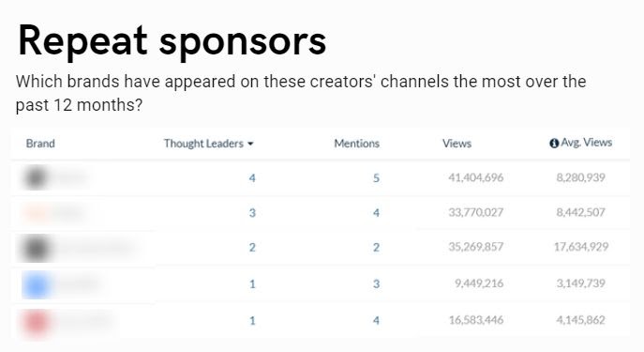Click the blurred gray logo in first row
The image size is (644, 352).
point(36,177)
